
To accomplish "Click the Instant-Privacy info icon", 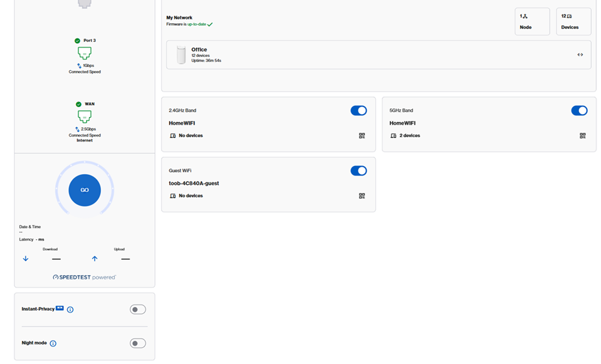I will [x=70, y=309].
